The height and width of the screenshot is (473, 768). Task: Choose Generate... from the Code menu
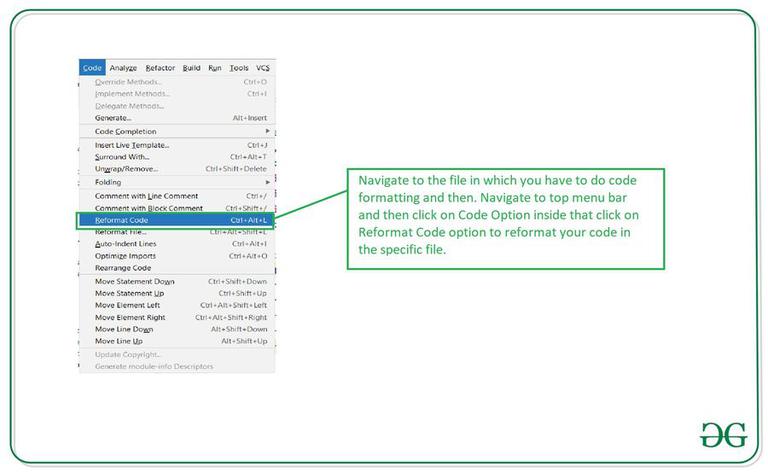[176, 118]
